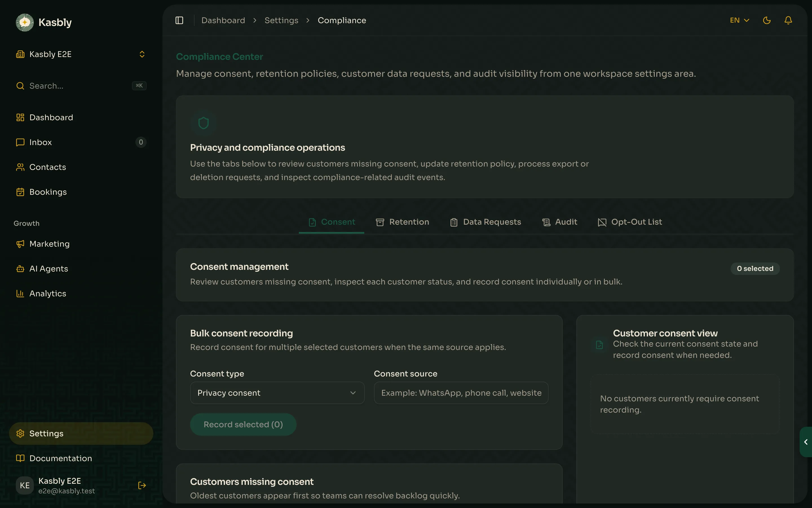812x508 pixels.
Task: Click the Dashboard breadcrumb link
Action: click(x=223, y=21)
